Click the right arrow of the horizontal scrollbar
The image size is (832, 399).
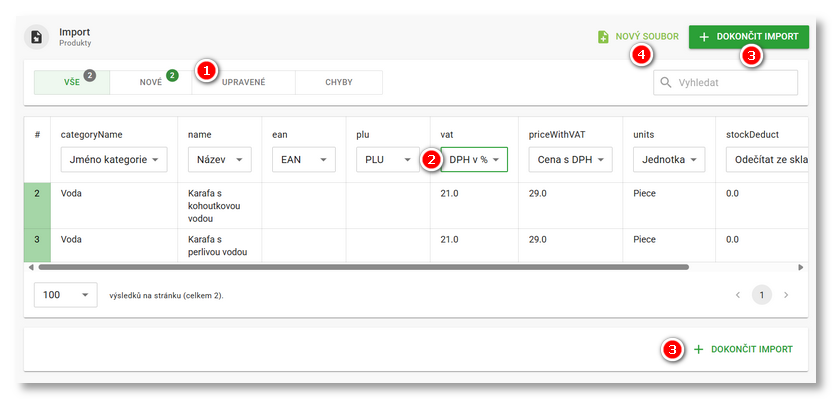(x=801, y=267)
